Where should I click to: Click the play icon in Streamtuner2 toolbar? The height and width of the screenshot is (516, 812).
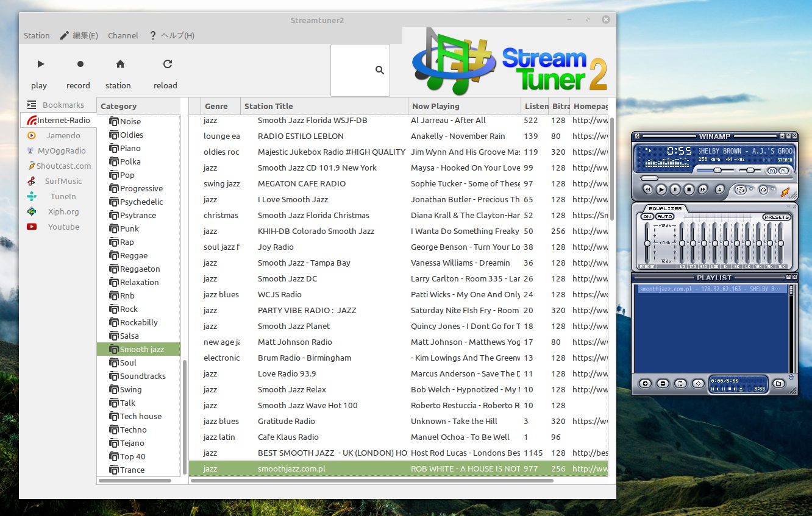[40, 64]
